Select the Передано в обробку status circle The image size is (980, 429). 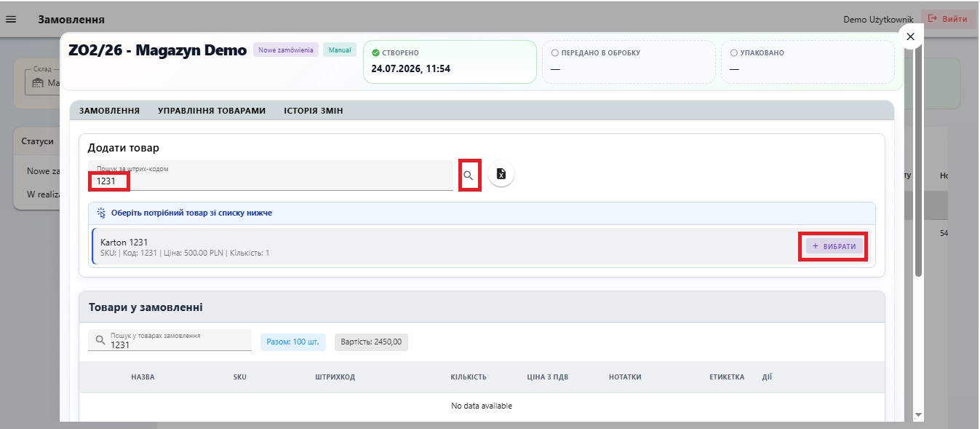click(x=555, y=53)
